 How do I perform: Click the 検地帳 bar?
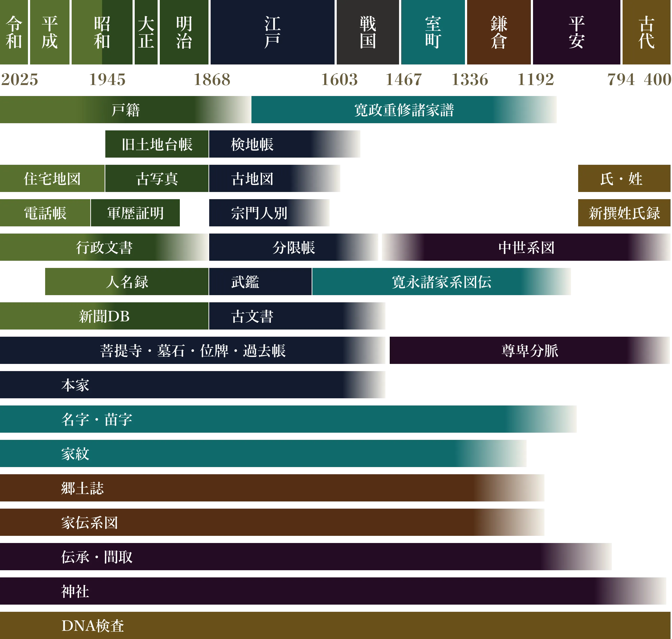(x=284, y=144)
